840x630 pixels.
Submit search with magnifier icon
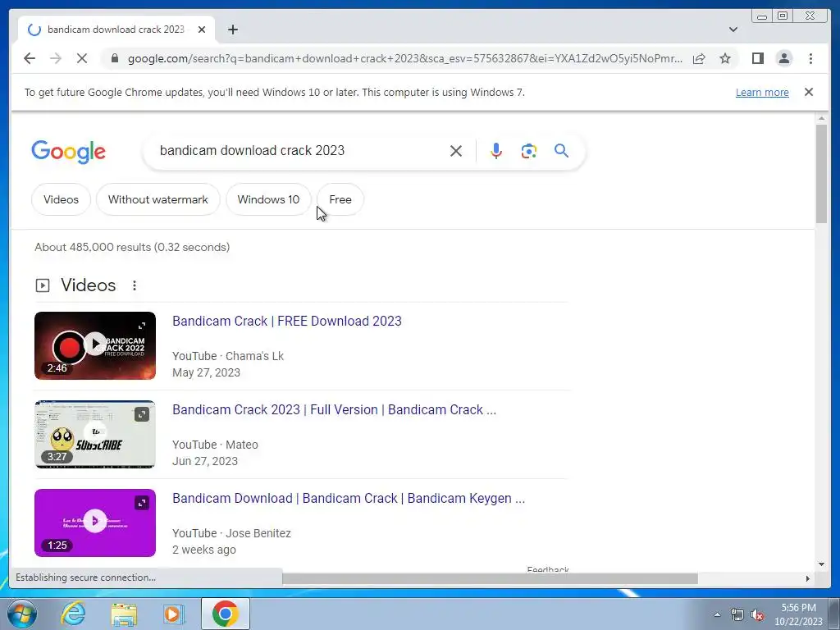coord(561,151)
